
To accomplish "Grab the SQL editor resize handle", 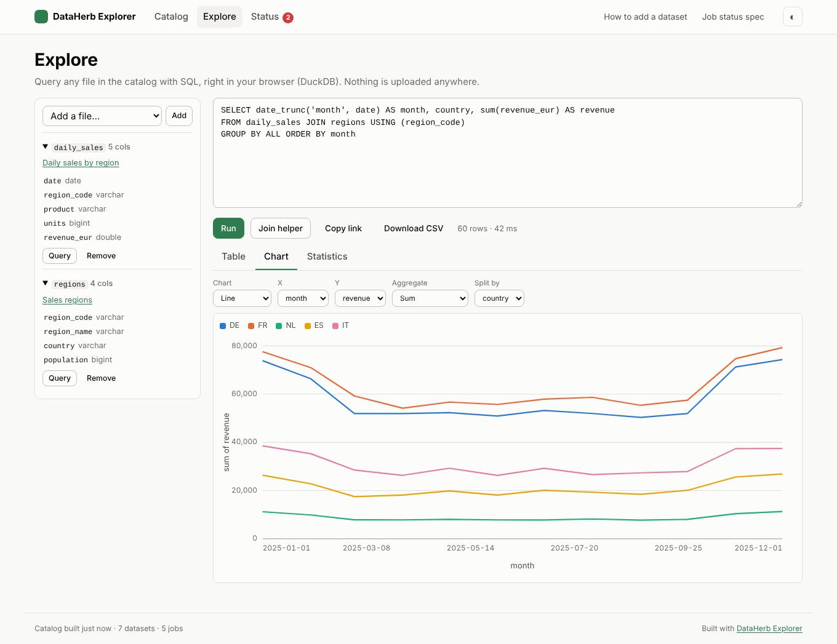I will 798,204.
